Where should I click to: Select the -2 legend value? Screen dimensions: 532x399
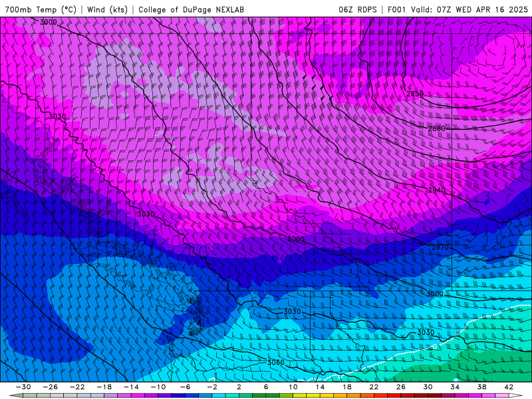point(211,387)
